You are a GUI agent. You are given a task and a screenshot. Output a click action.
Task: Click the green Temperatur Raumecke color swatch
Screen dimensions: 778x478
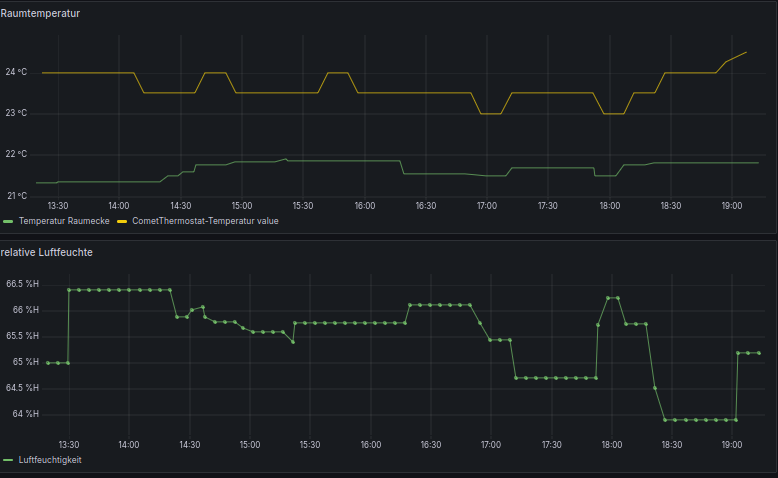pos(8,221)
